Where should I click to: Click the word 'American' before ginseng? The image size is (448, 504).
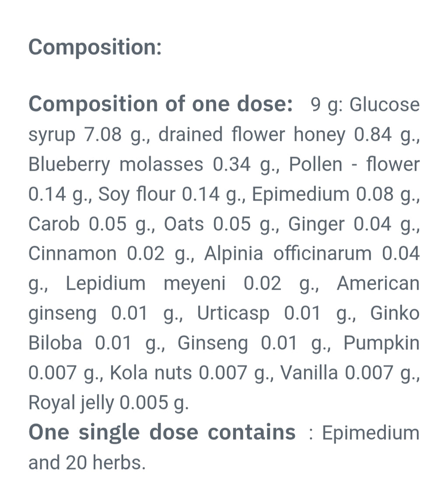pyautogui.click(x=378, y=284)
